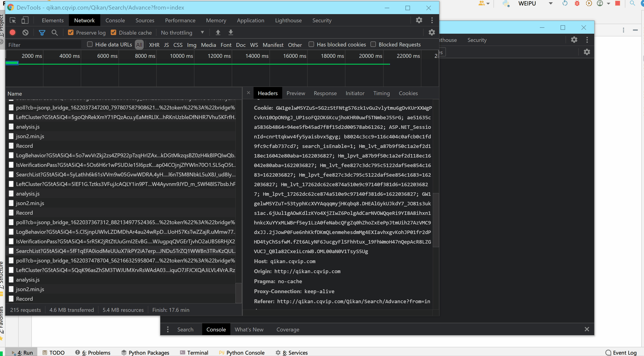Open network search magnifier icon
This screenshot has height=356, width=644.
(x=55, y=33)
